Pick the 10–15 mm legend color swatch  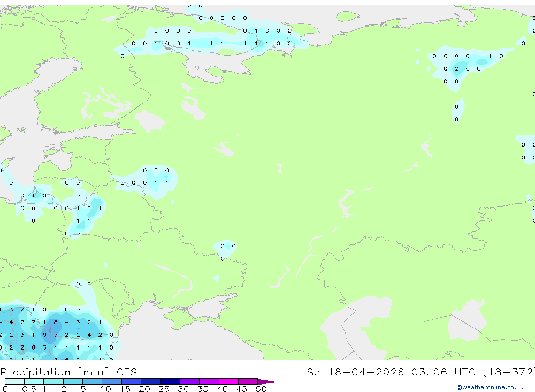tap(112, 381)
